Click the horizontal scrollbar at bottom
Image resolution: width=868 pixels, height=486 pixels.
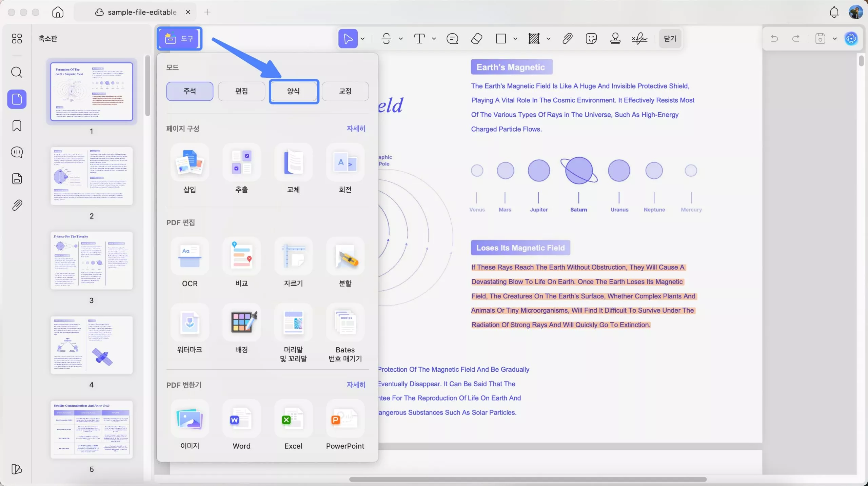coord(528,479)
